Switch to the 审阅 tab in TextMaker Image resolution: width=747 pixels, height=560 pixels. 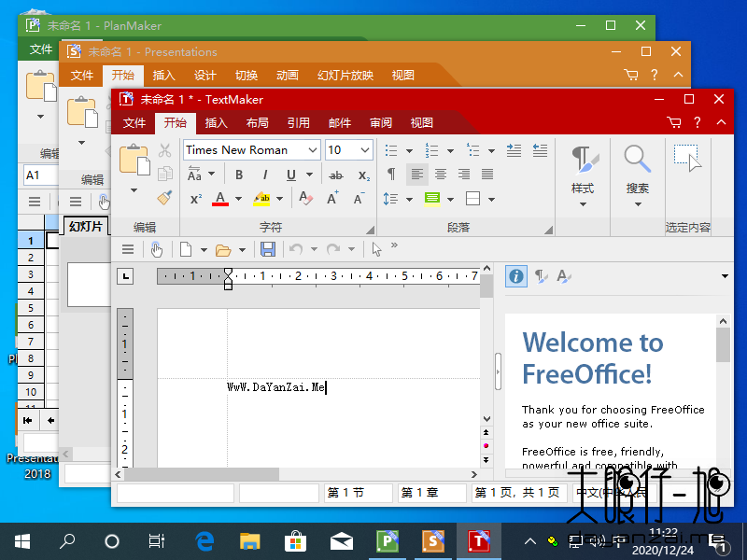(381, 123)
